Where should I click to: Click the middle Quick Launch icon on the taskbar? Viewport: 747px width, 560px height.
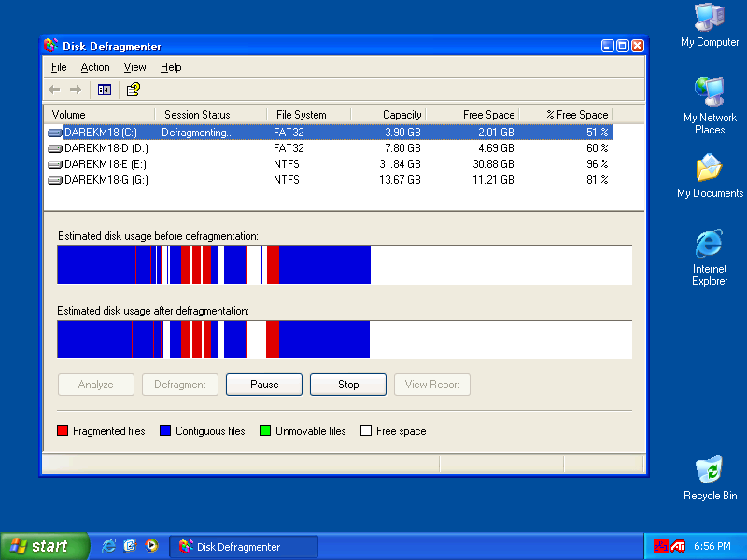tap(130, 546)
